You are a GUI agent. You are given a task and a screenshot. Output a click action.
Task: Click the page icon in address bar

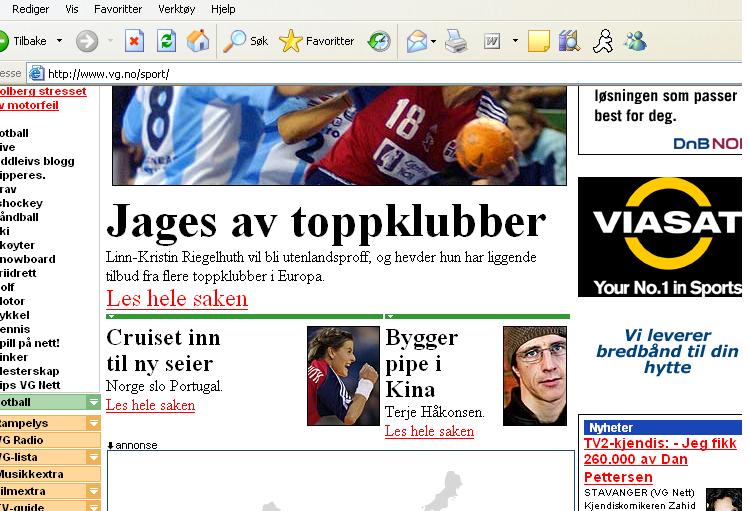36,74
